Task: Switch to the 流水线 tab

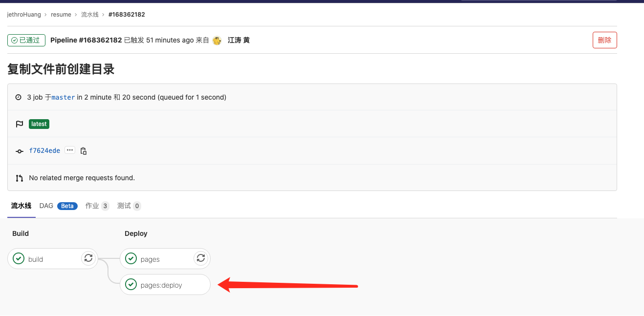Action: (x=21, y=206)
